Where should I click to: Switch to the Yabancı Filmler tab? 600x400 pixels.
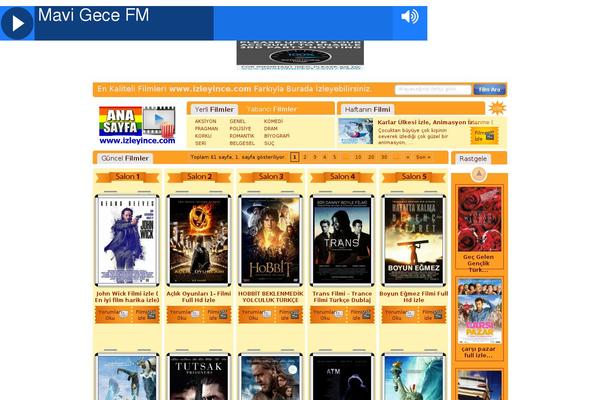click(271, 109)
